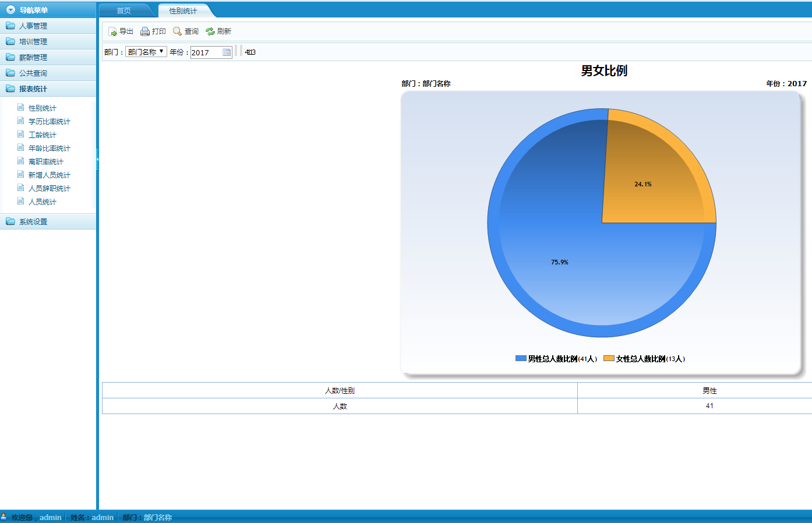Click the 姓名：admin status bar entry

[x=92, y=517]
